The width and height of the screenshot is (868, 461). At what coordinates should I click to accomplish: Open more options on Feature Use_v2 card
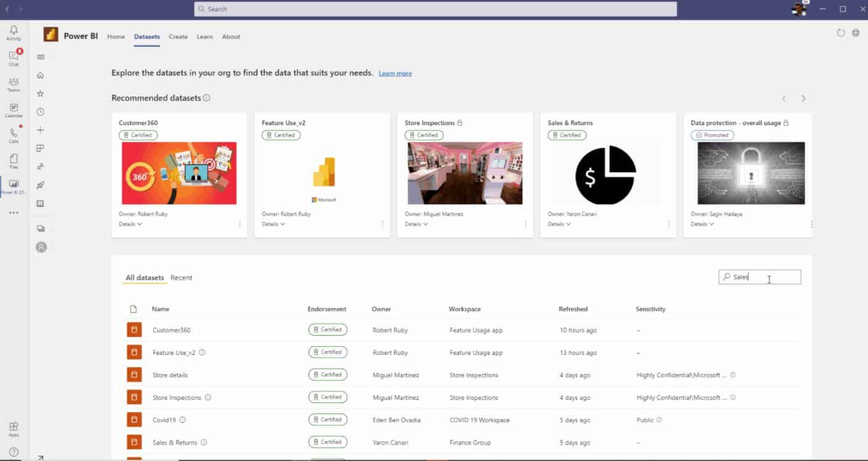382,224
